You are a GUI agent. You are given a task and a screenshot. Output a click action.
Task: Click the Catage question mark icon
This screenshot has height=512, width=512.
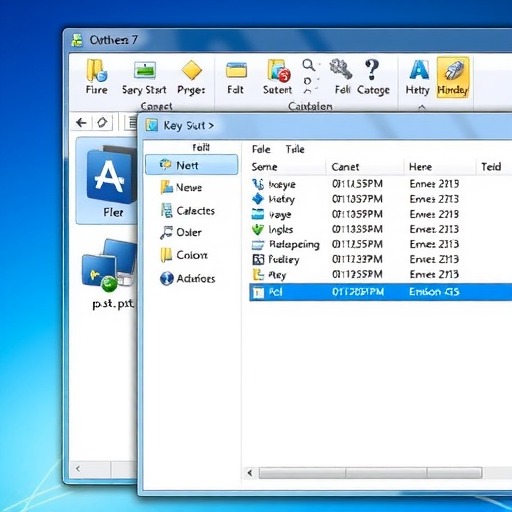tap(372, 69)
